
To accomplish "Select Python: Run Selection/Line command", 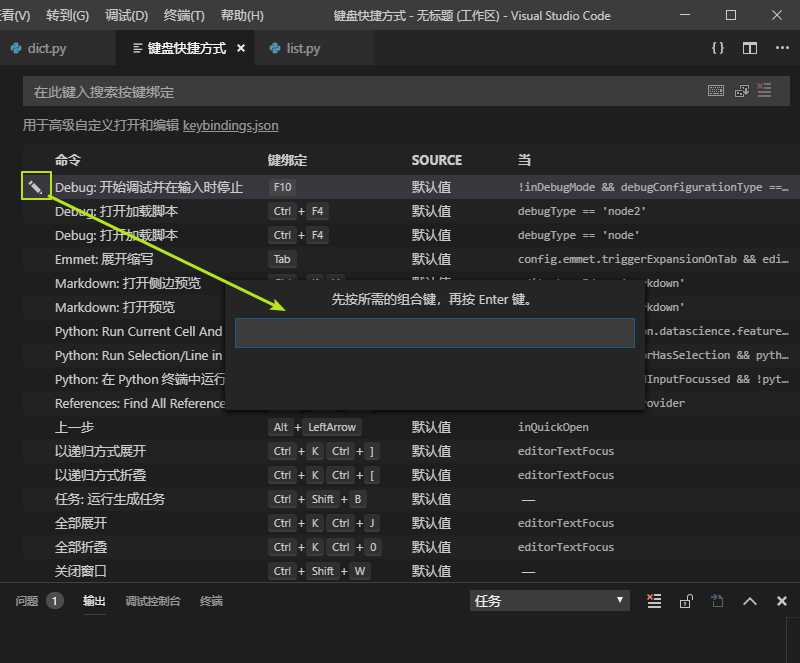I will point(138,355).
